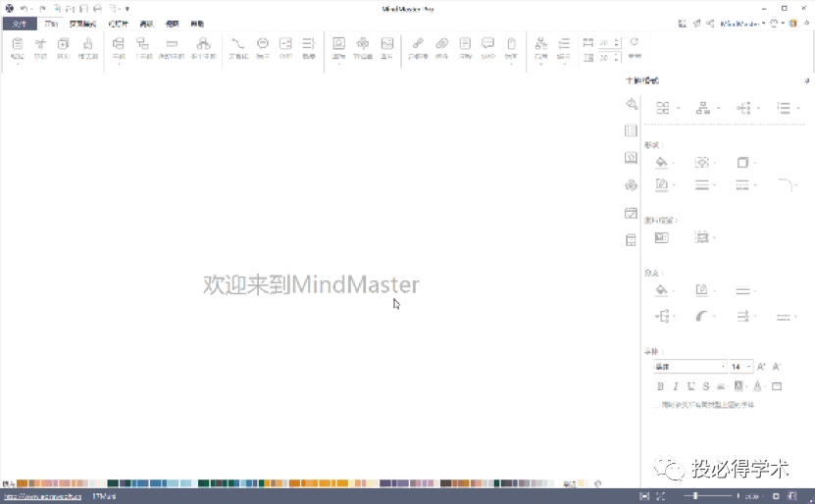Switch to the Advanced ribbon tab
815x504 pixels.
[x=146, y=24]
